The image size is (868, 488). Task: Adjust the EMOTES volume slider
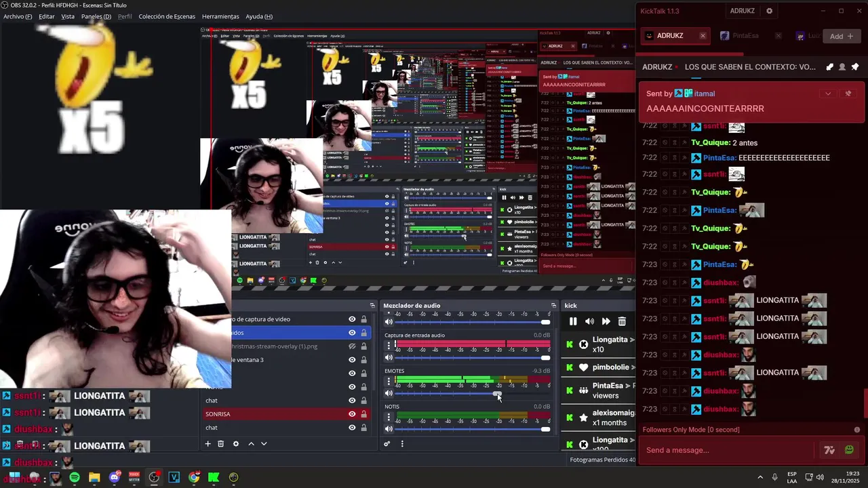coord(473,393)
